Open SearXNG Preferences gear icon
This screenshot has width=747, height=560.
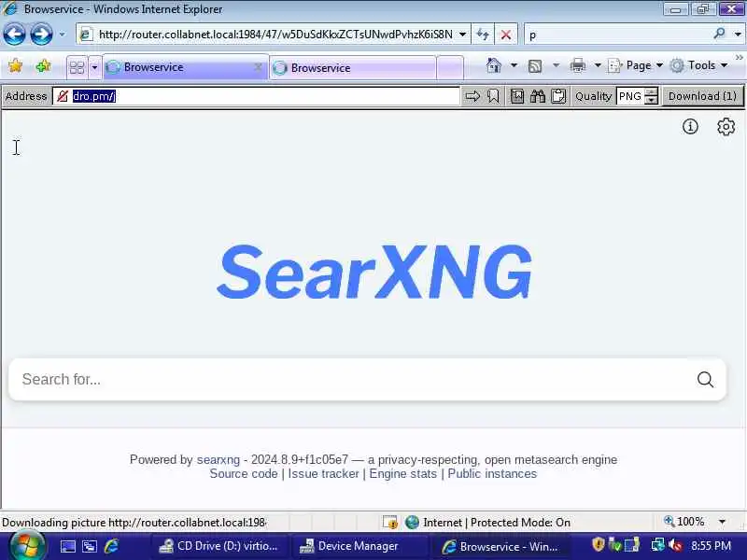coord(726,127)
